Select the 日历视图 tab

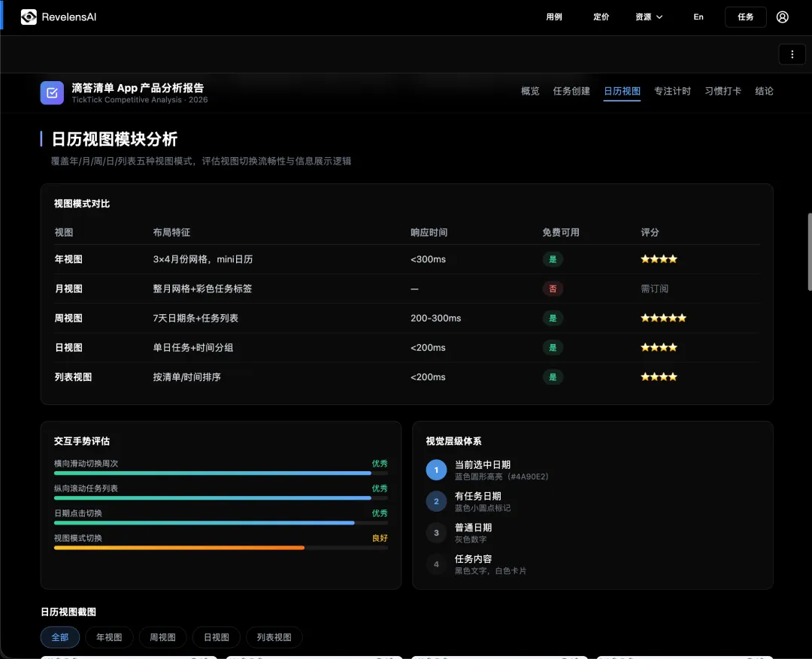622,91
